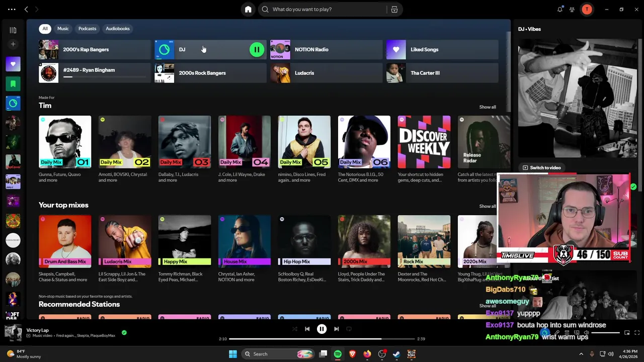Image resolution: width=644 pixels, height=362 pixels.
Task: Open Daily Mix 02 cover
Action: [125, 142]
